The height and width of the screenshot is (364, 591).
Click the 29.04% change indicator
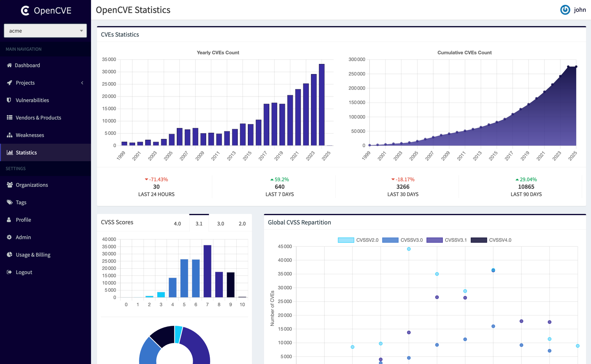[x=526, y=179]
